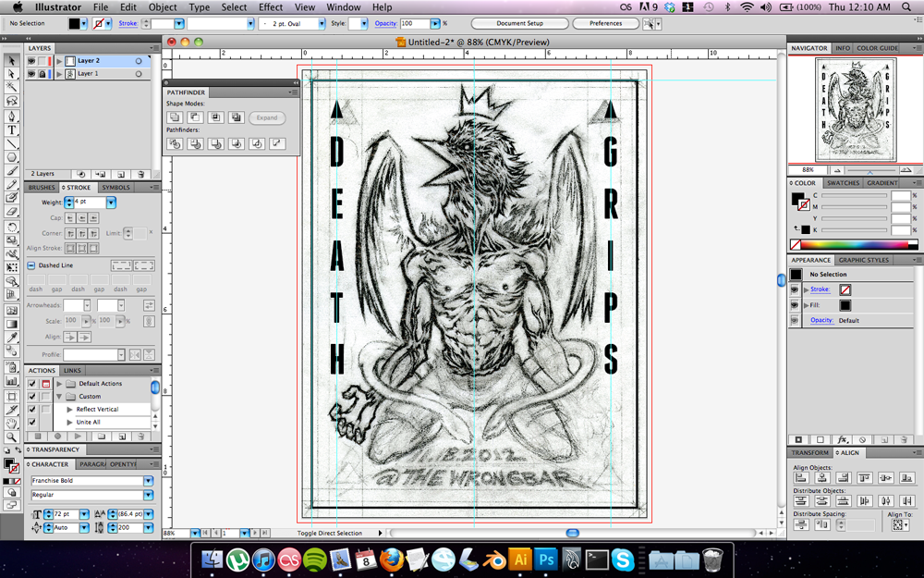This screenshot has height=578, width=924.
Task: Delete selected layer with Layers trash icon
Action: click(141, 175)
